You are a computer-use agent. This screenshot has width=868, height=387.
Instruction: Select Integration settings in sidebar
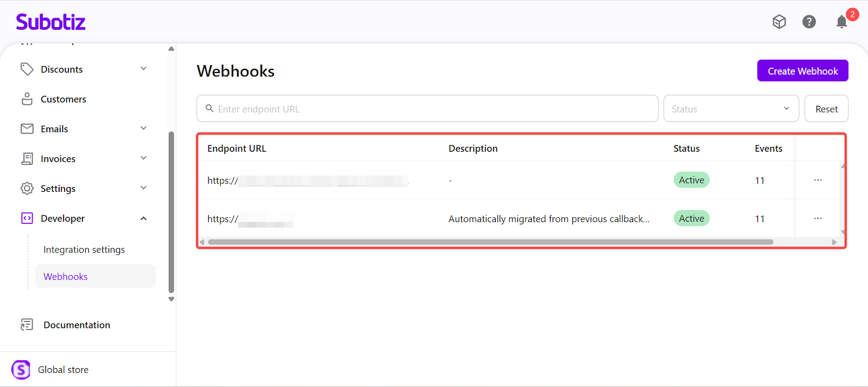coord(84,249)
